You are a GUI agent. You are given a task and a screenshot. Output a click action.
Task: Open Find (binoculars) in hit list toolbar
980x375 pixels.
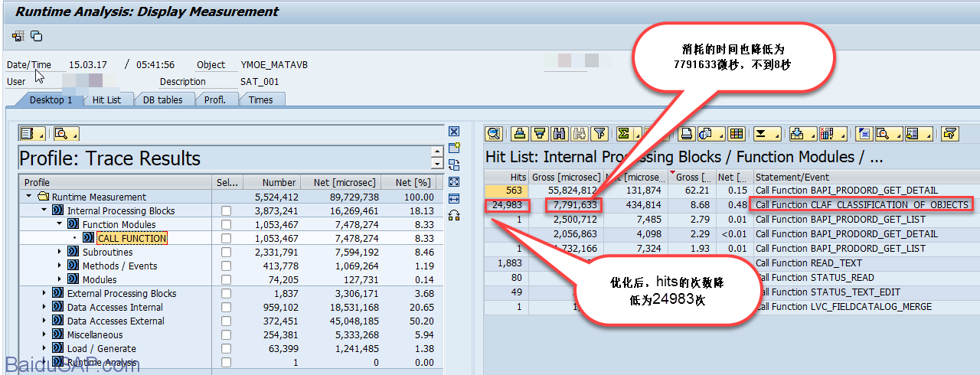point(560,134)
